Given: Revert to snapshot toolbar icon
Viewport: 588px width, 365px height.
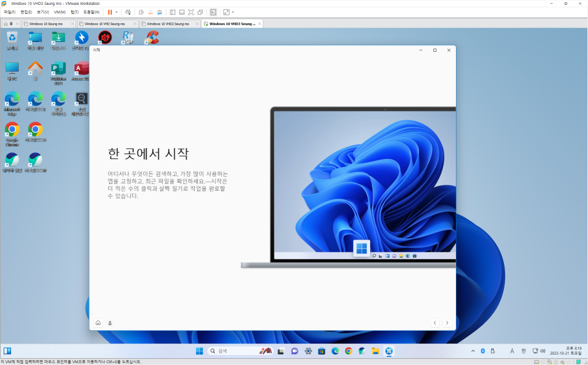Looking at the screenshot, I should click(x=150, y=12).
